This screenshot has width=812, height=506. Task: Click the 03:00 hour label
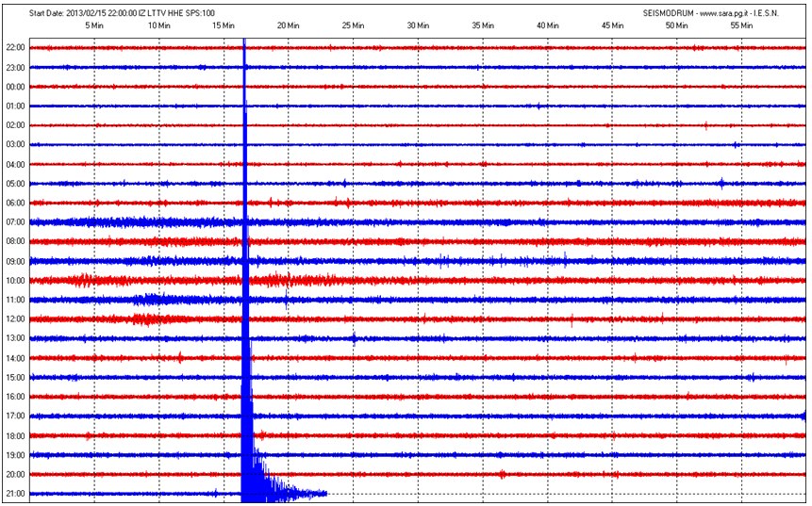tap(15, 144)
